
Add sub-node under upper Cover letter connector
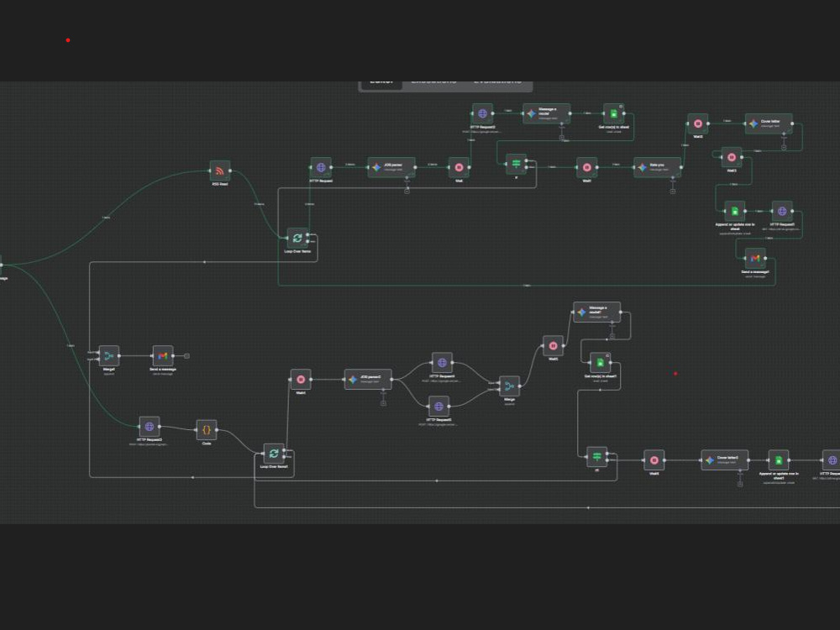point(784,147)
